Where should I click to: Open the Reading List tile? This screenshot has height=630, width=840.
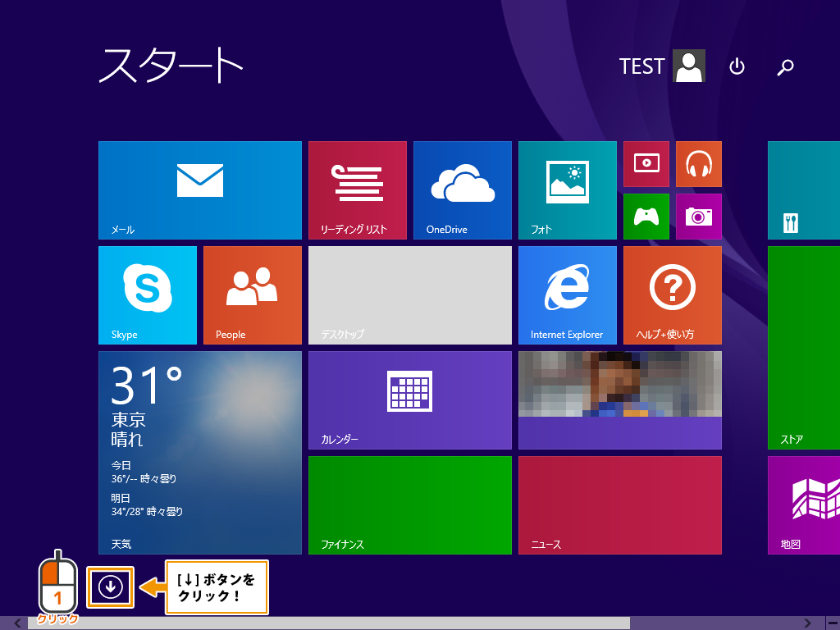tap(358, 190)
